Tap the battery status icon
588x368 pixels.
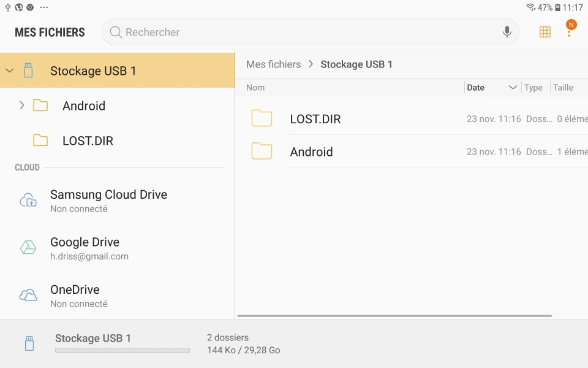click(x=557, y=7)
